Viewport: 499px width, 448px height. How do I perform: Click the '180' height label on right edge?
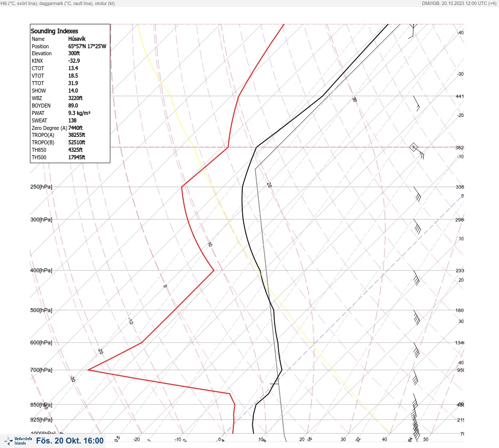click(460, 311)
